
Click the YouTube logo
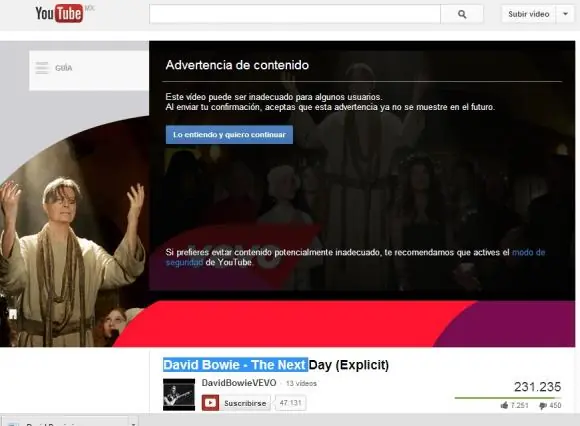59,14
